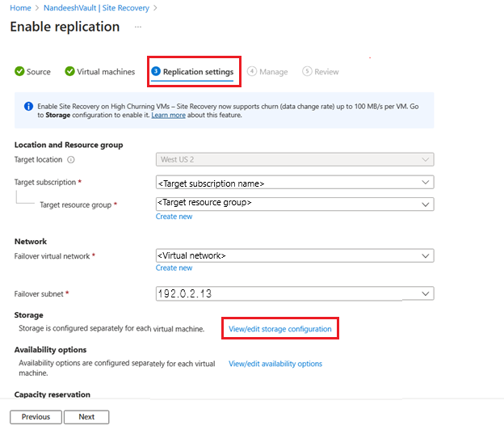Switch to the Manage tab
The image size is (504, 430).
273,72
